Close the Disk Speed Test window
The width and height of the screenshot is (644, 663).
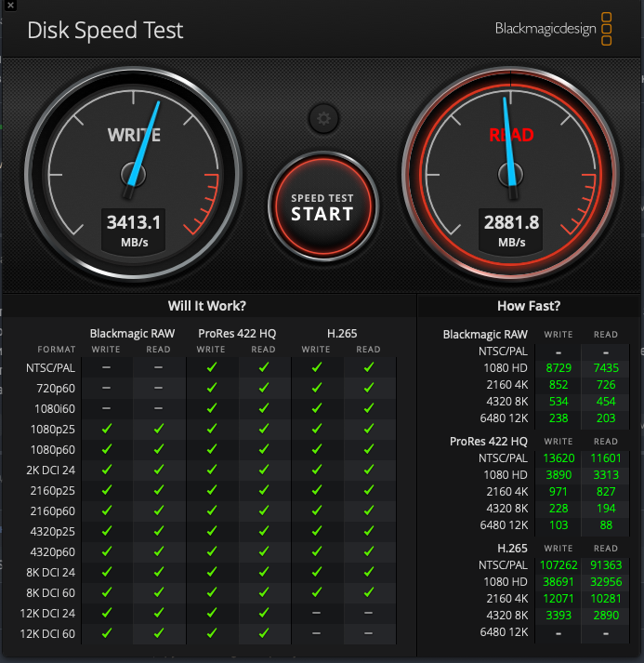click(x=10, y=6)
